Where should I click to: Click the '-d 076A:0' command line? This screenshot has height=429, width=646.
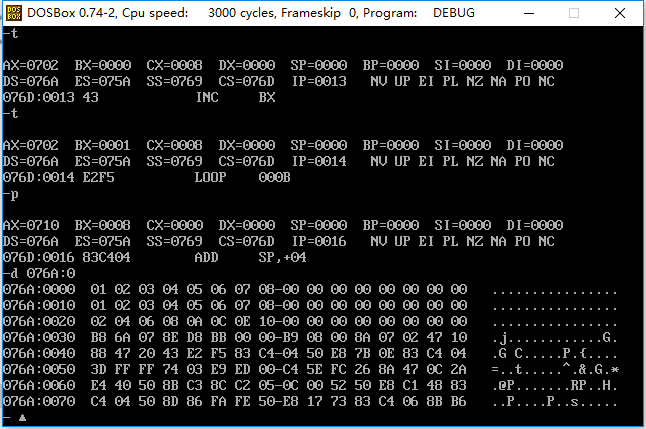(39, 273)
